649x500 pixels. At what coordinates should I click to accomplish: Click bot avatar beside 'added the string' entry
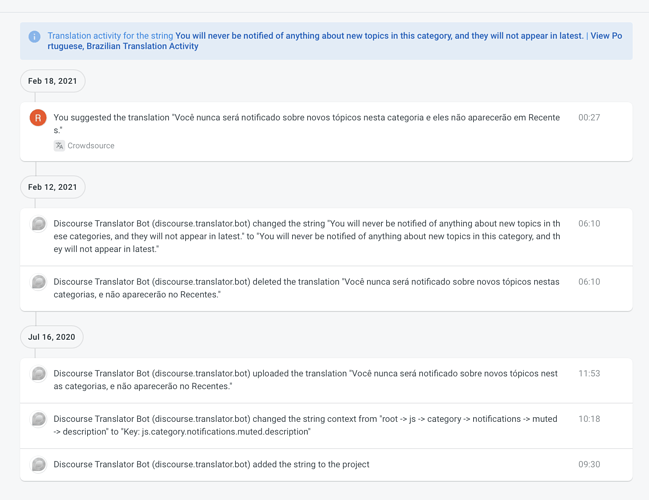(38, 465)
